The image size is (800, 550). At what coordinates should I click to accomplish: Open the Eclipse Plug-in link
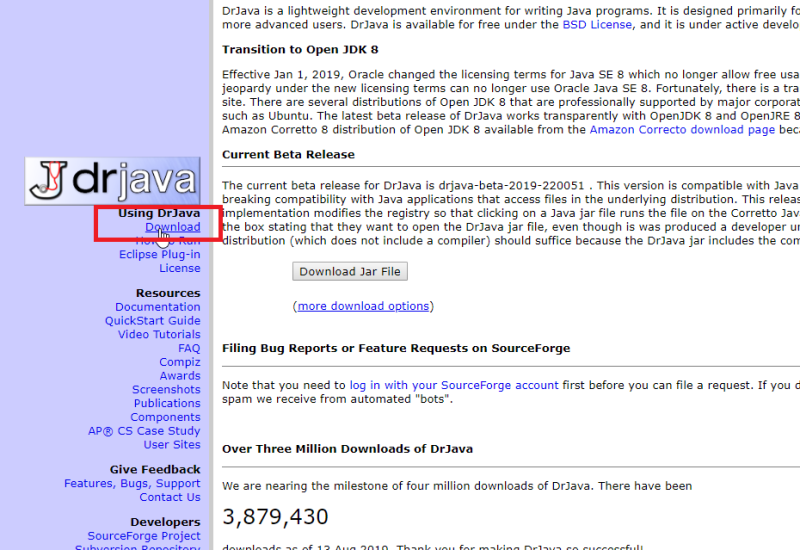[x=160, y=254]
